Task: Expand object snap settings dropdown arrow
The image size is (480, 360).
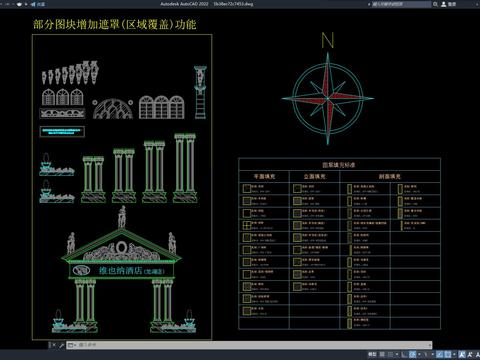Action: click(454, 354)
